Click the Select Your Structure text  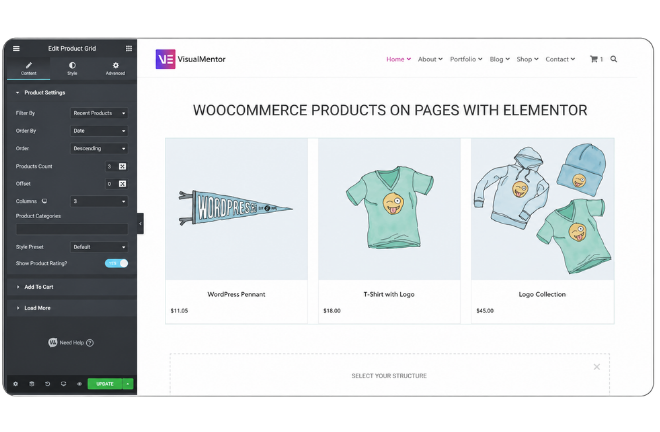tap(389, 376)
